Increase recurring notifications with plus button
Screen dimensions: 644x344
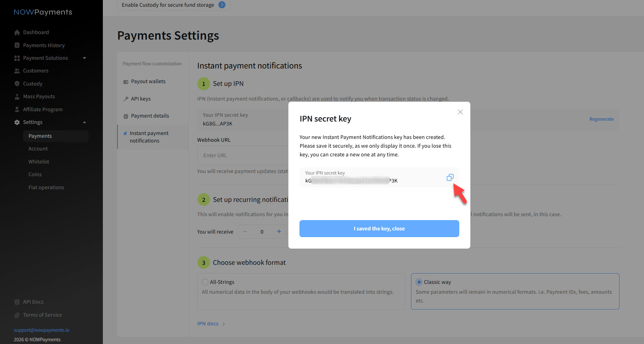pyautogui.click(x=279, y=232)
